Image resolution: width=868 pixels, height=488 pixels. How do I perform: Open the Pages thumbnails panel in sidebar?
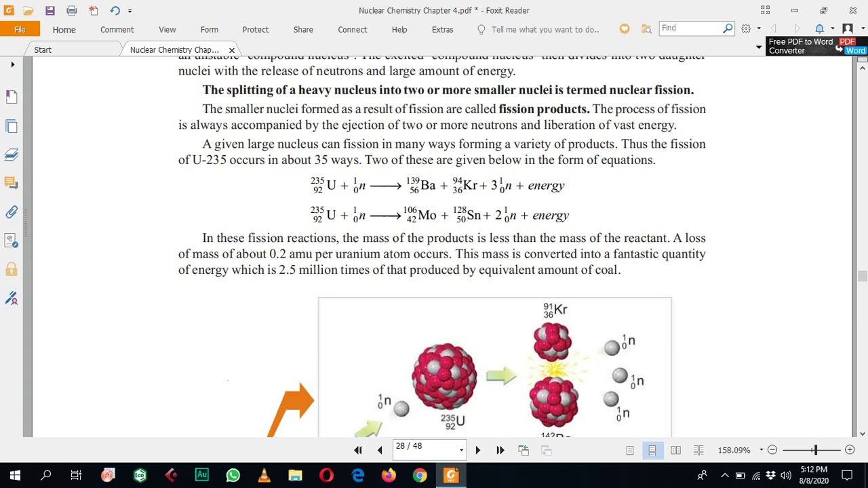pyautogui.click(x=12, y=126)
